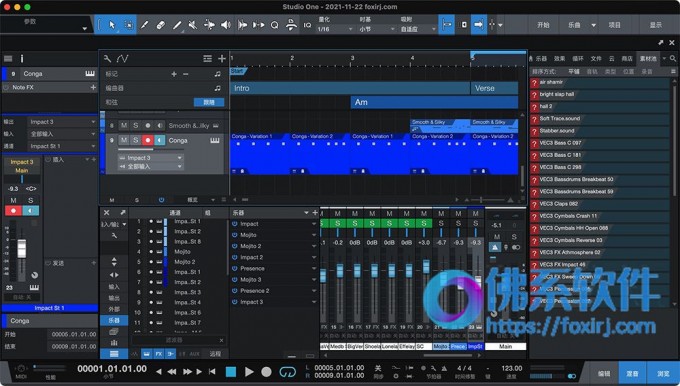The width and height of the screenshot is (680, 386).
Task: Close the mixer console with X icon
Action: point(107,213)
